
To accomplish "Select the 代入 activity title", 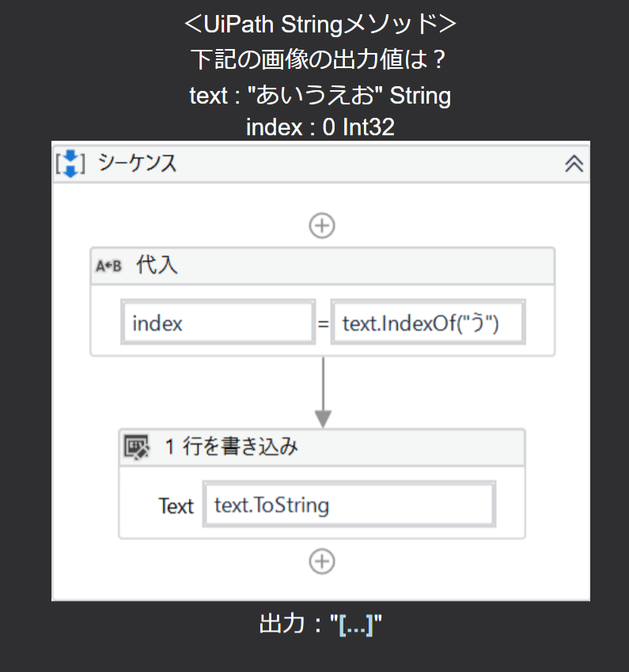I will click(x=157, y=266).
